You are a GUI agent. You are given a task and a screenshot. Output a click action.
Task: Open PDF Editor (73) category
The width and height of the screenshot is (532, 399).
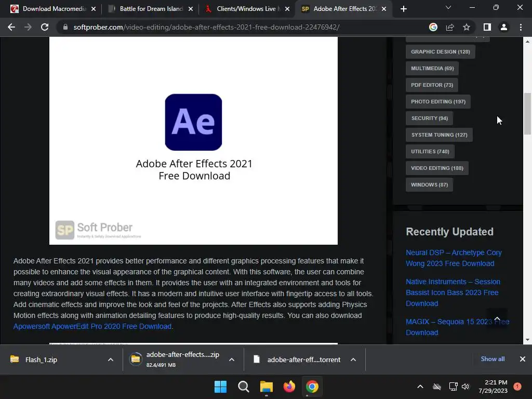point(432,85)
